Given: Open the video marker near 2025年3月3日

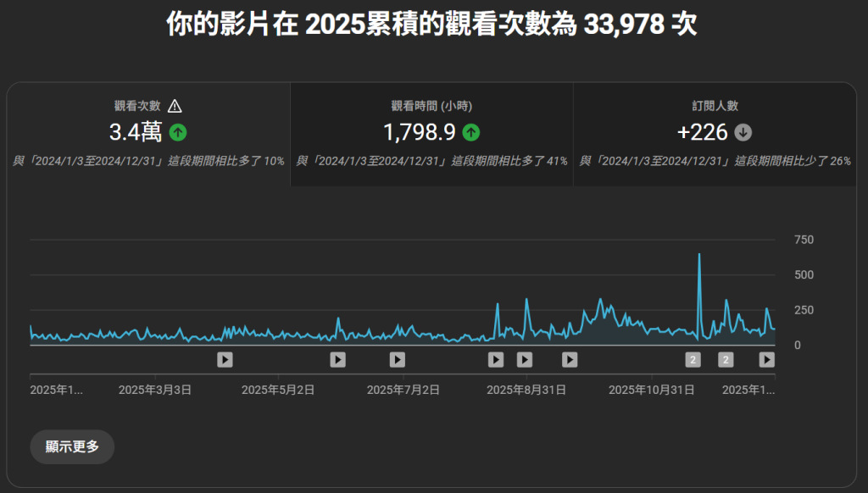Looking at the screenshot, I should (225, 360).
